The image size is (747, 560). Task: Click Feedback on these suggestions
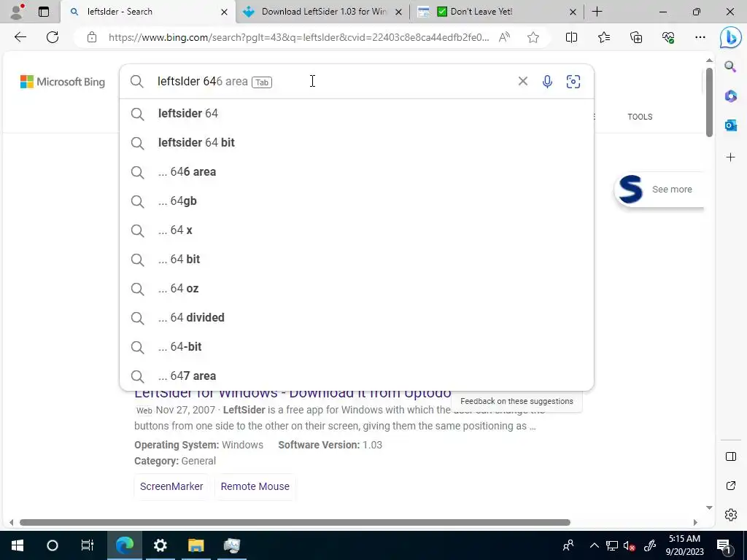(x=516, y=401)
